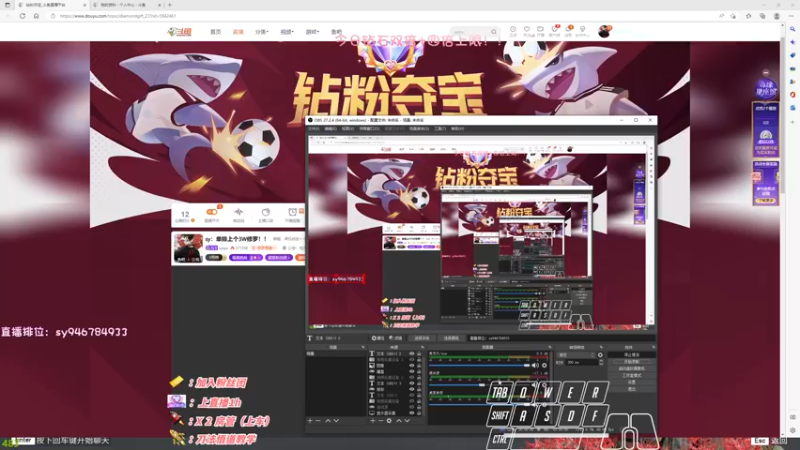The width and height of the screenshot is (800, 450).
Task: Toggle the orange 直播开关 switch
Action: pos(212,212)
